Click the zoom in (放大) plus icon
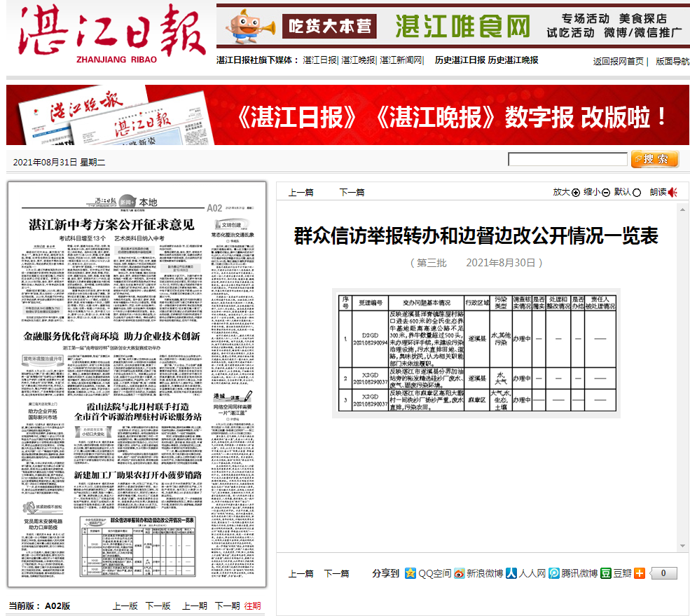 click(576, 193)
